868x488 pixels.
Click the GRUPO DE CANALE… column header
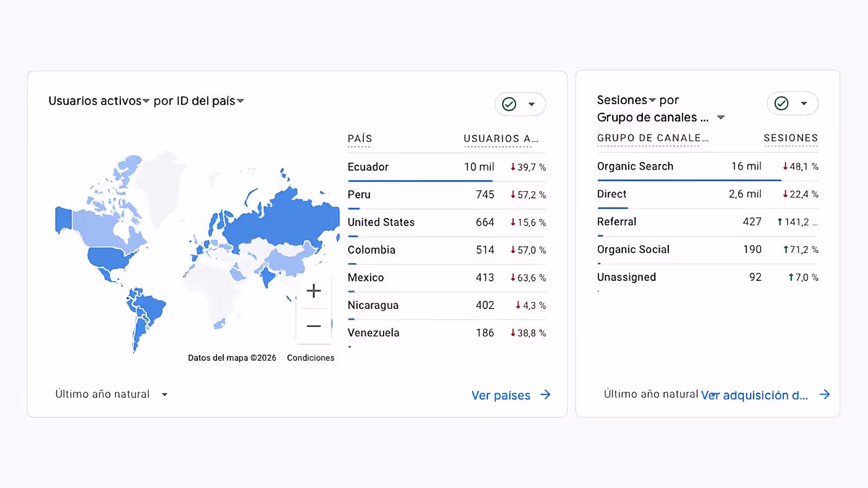(x=653, y=138)
